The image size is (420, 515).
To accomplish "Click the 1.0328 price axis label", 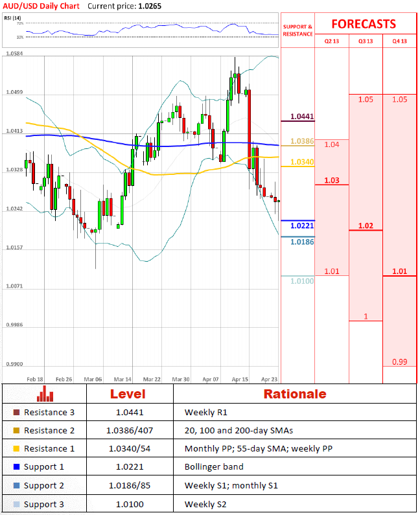I will [14, 170].
